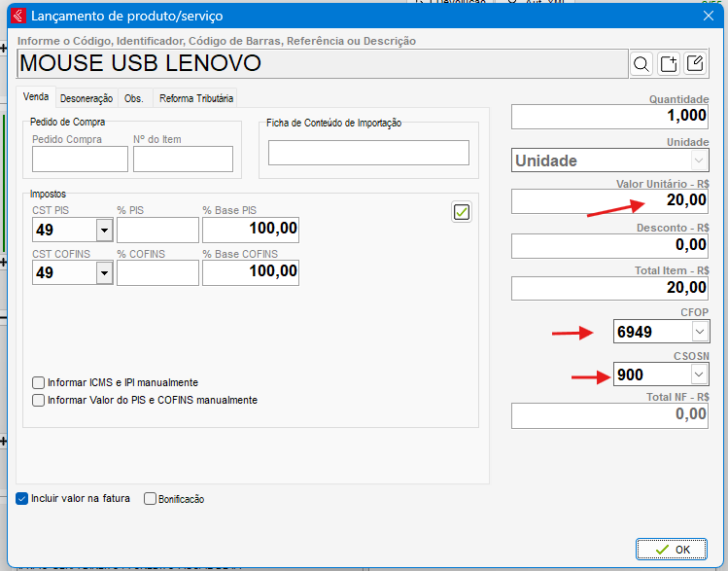Viewport: 728px width, 571px height.
Task: Enable Informar Valor do PIS e COFINS manualmente
Action: click(x=38, y=400)
